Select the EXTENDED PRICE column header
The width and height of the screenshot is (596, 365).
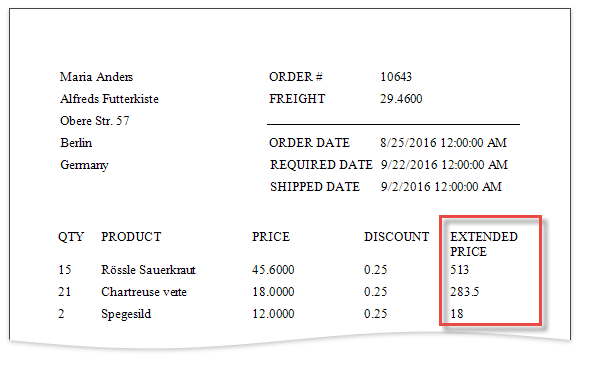483,244
